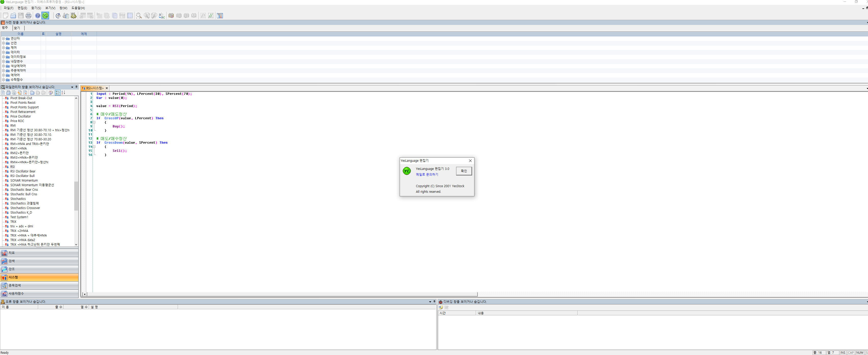This screenshot has height=355, width=868.
Task: Toggle pin on error window panel
Action: point(434,302)
